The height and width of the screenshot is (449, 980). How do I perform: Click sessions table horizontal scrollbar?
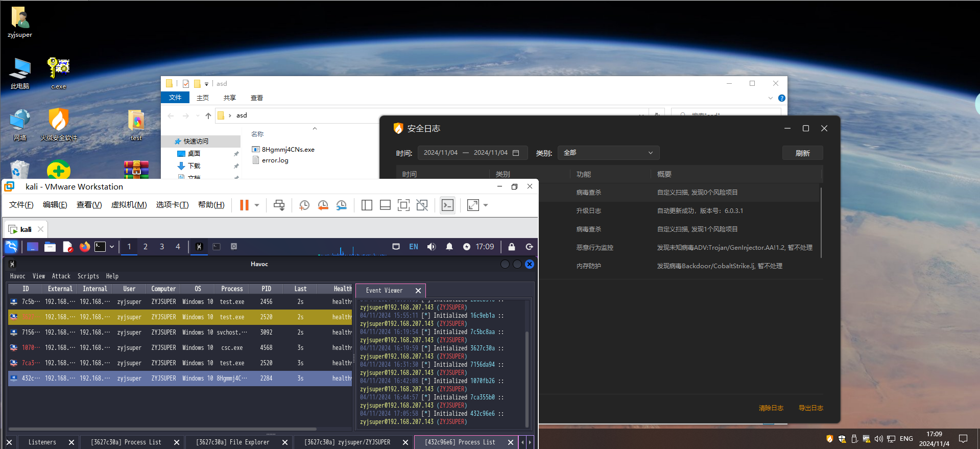[x=162, y=429]
